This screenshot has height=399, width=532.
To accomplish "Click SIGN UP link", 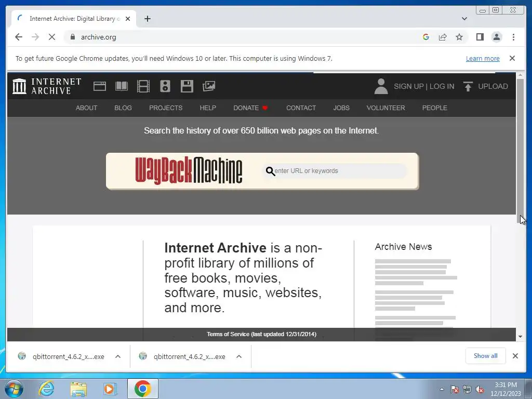I will coord(408,86).
